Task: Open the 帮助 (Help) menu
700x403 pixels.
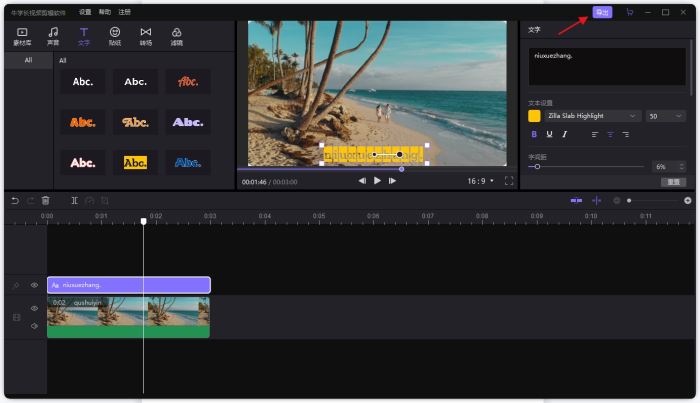Action: 105,12
